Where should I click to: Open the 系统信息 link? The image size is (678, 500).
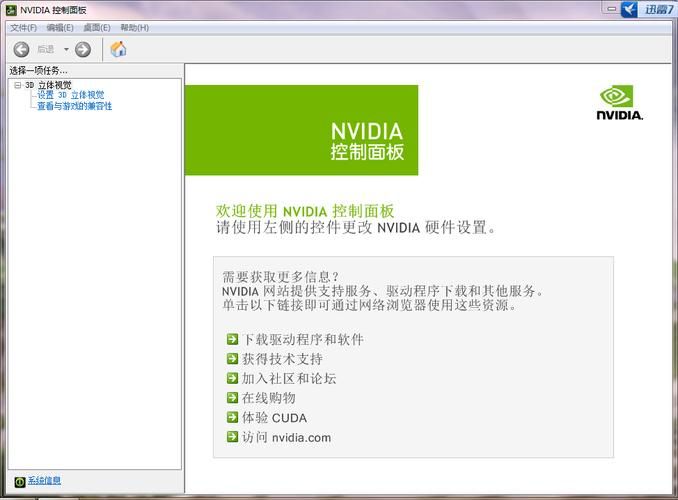(x=44, y=481)
